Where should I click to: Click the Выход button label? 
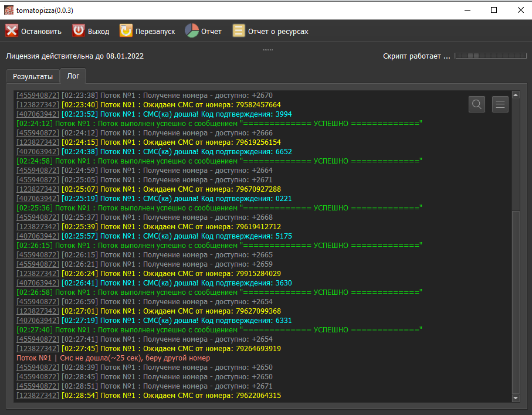[99, 32]
